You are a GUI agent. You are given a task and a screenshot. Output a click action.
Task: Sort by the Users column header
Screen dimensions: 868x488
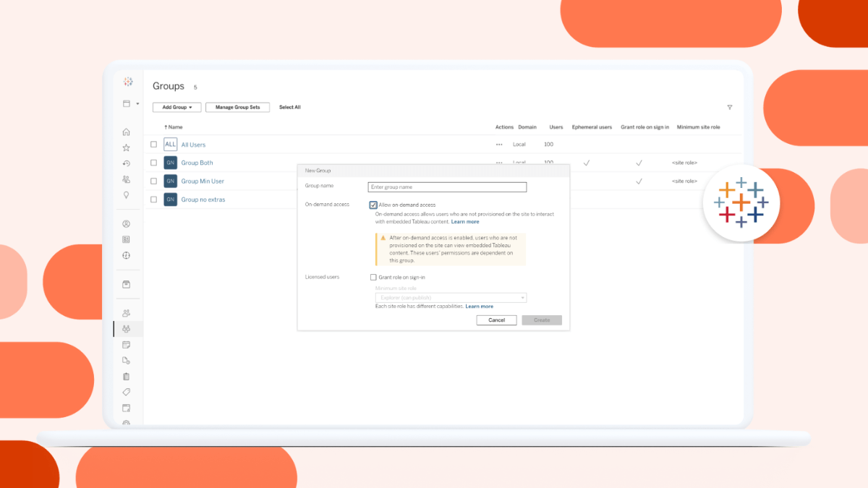click(x=556, y=127)
